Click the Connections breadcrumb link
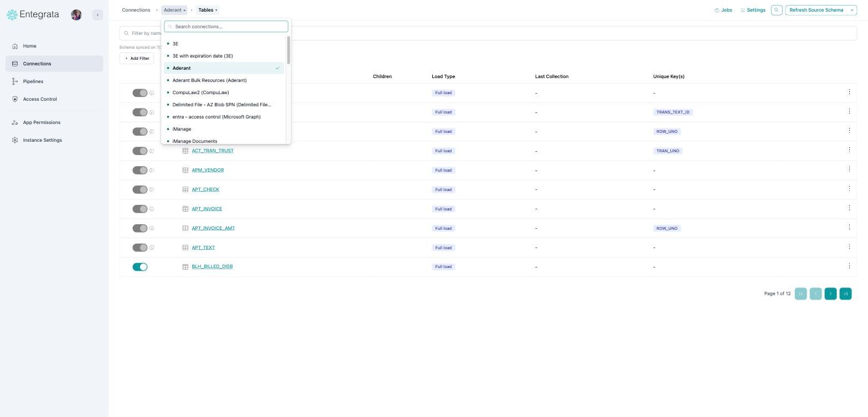 pyautogui.click(x=136, y=10)
